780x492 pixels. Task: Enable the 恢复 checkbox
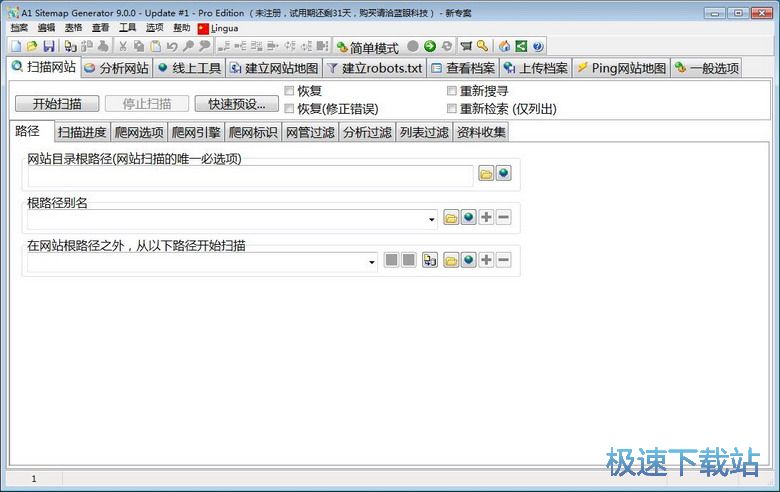coord(290,91)
